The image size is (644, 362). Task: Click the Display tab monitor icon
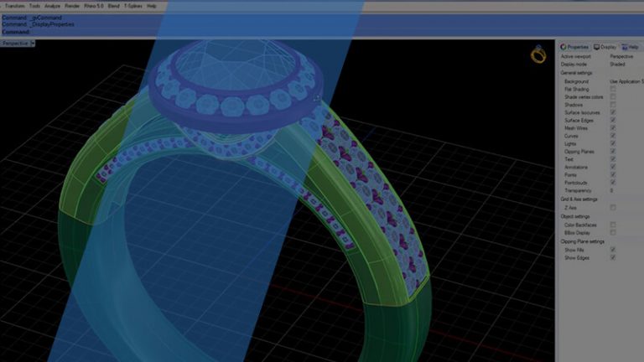point(596,47)
